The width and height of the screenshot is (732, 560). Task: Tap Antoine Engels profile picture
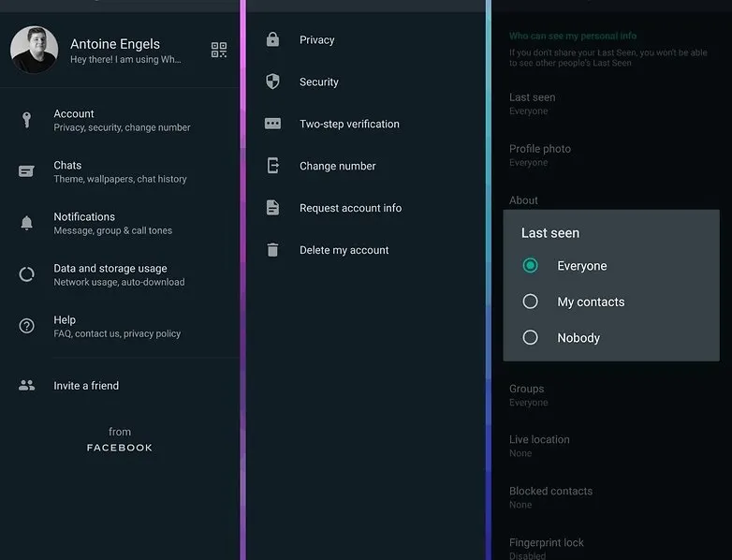pyautogui.click(x=34, y=50)
